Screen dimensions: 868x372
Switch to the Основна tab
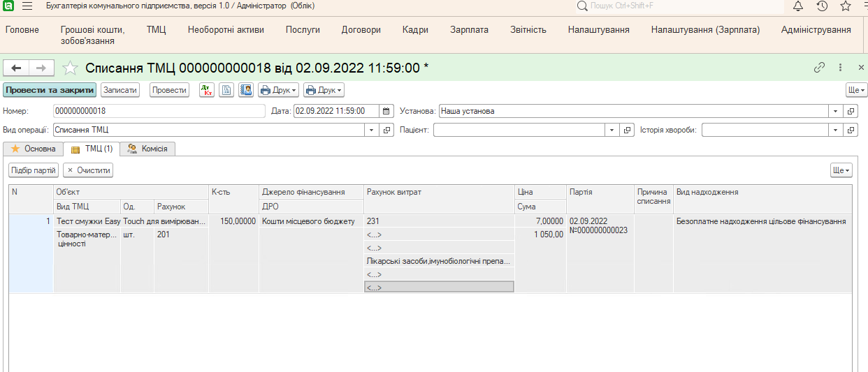(33, 149)
